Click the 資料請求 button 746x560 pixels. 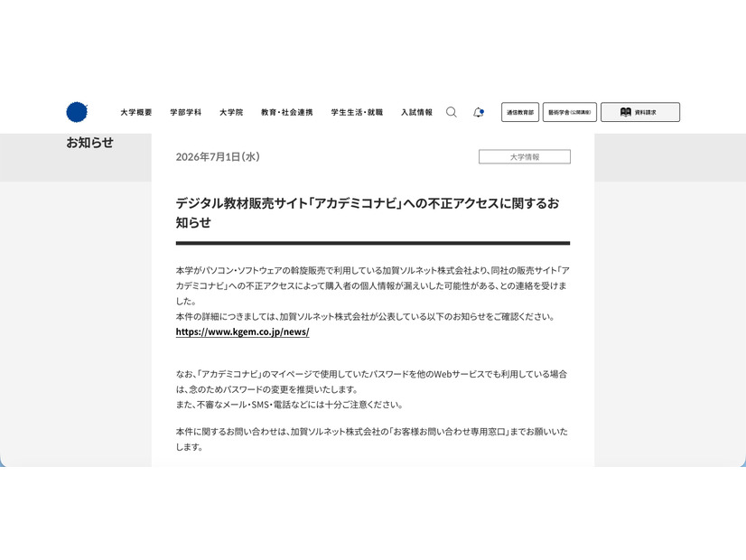pyautogui.click(x=640, y=112)
